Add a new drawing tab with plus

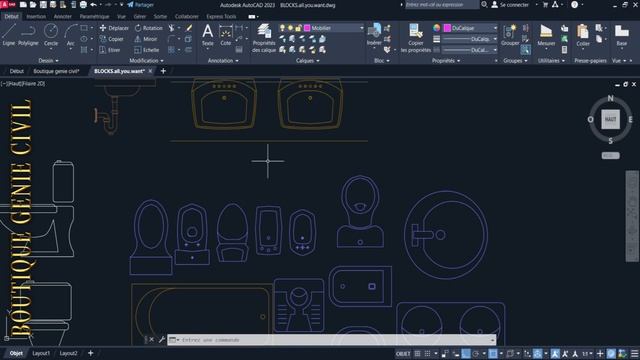[x=163, y=71]
